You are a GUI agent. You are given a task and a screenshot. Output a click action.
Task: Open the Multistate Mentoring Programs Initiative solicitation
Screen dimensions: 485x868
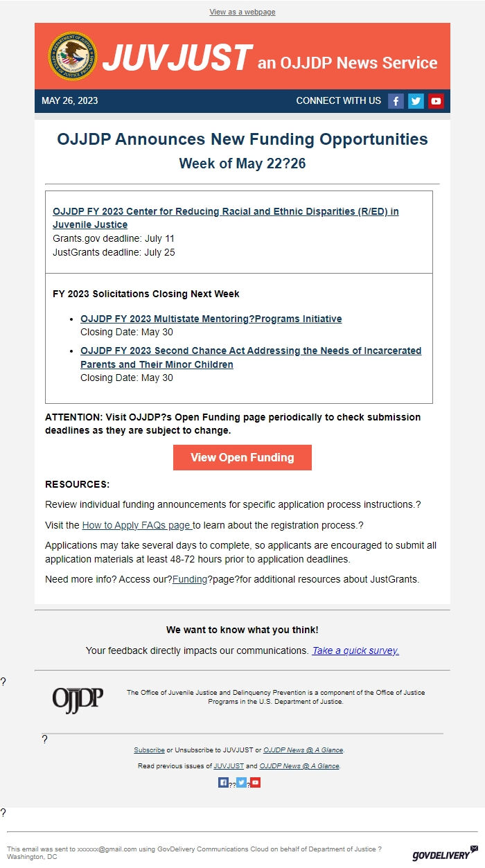(211, 319)
